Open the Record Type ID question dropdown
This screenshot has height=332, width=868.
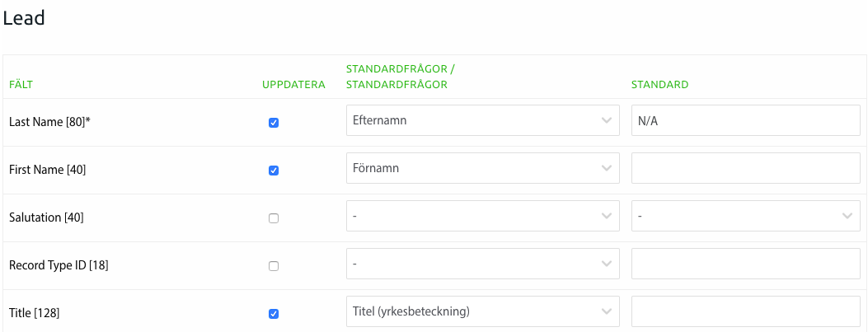482,264
